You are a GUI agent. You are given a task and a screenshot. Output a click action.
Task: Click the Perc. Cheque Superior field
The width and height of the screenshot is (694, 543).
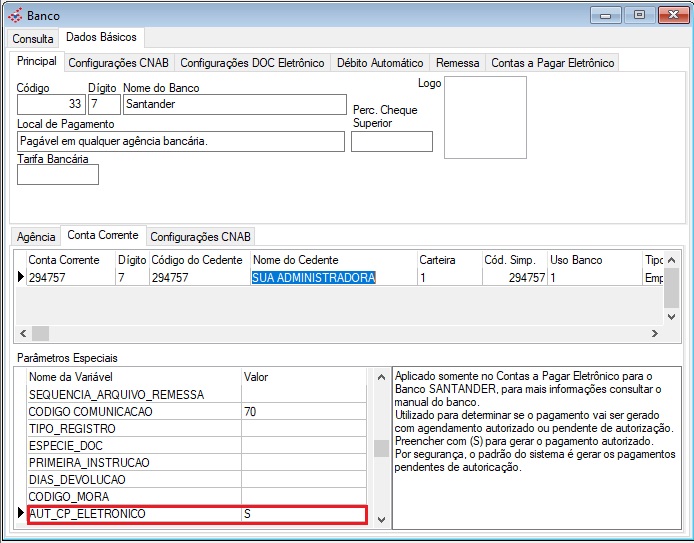[391, 141]
